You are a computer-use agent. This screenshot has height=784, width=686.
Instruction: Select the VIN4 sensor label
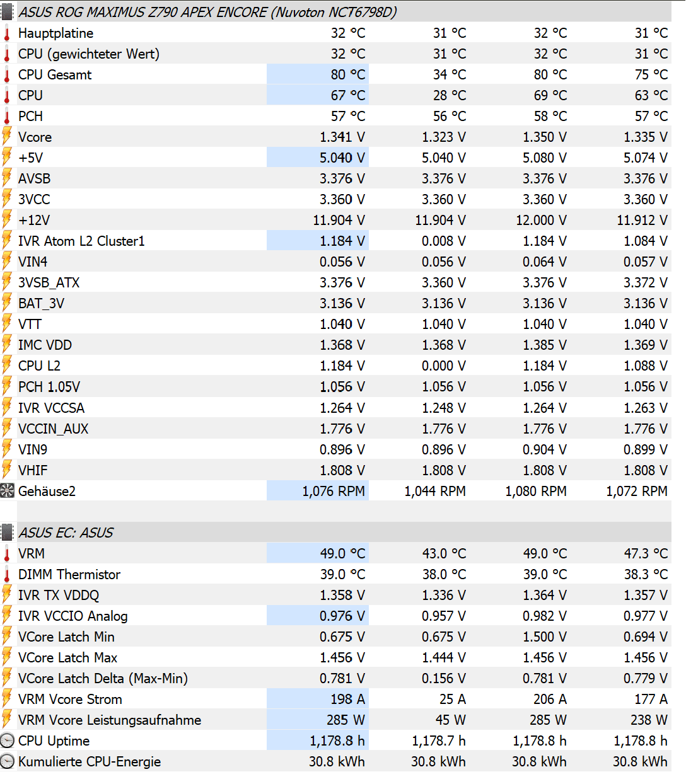pos(33,262)
